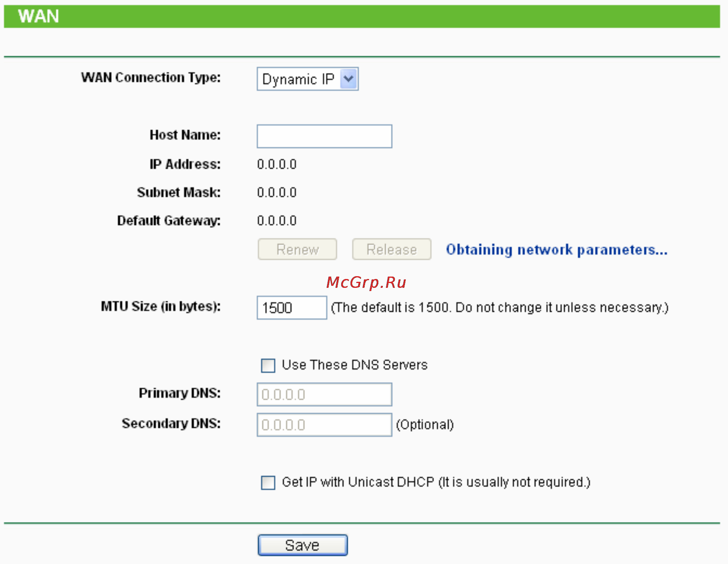Click the Subnet Mask value

(277, 193)
